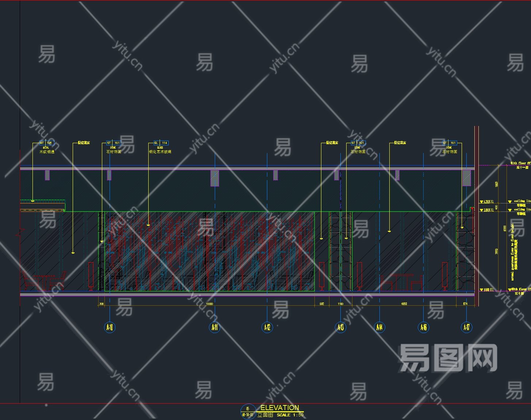
Task: Select the A-14 grid axis bubble
Action: tap(380, 327)
